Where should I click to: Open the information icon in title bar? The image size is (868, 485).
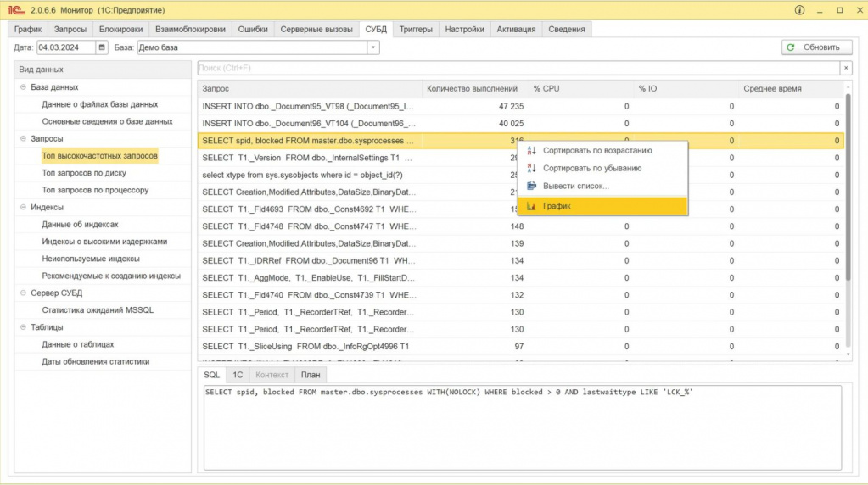799,10
